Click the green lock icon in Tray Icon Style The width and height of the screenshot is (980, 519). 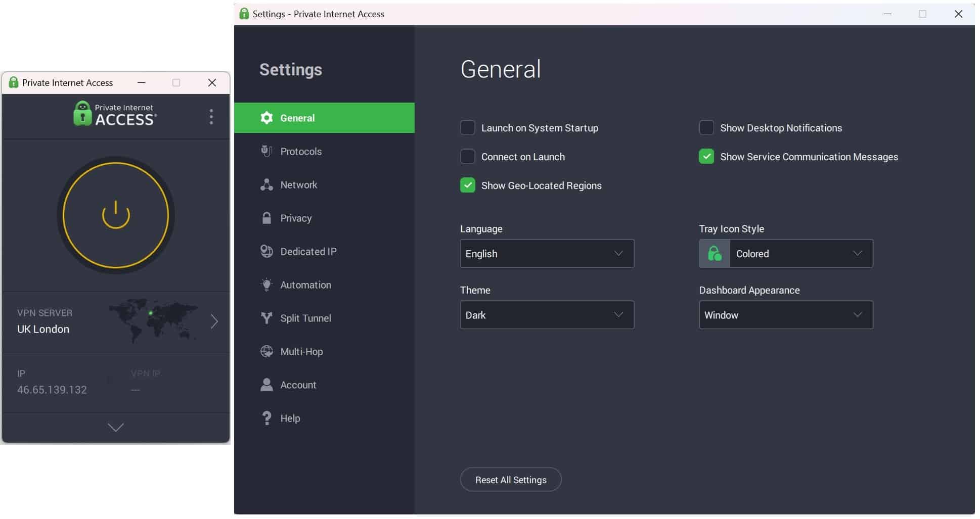point(715,253)
